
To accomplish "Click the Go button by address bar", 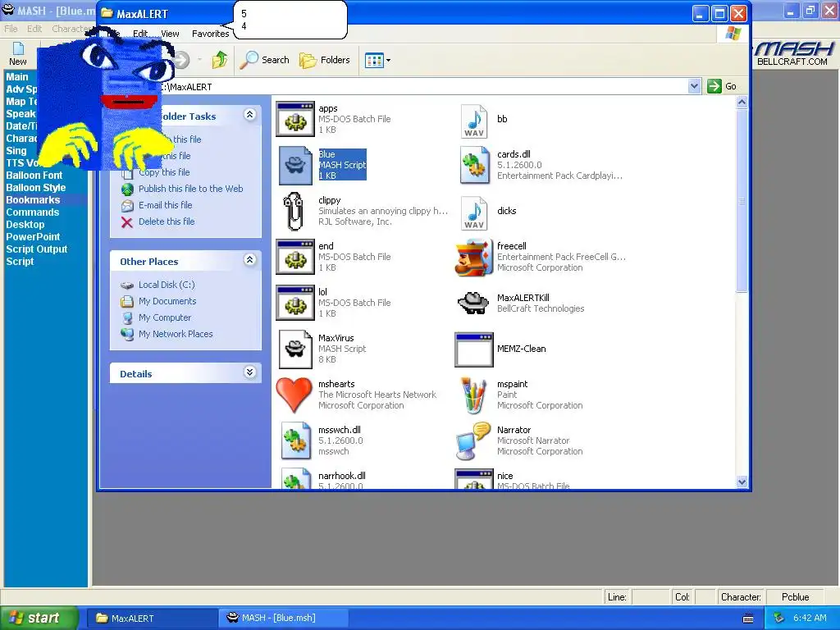I will pos(723,86).
